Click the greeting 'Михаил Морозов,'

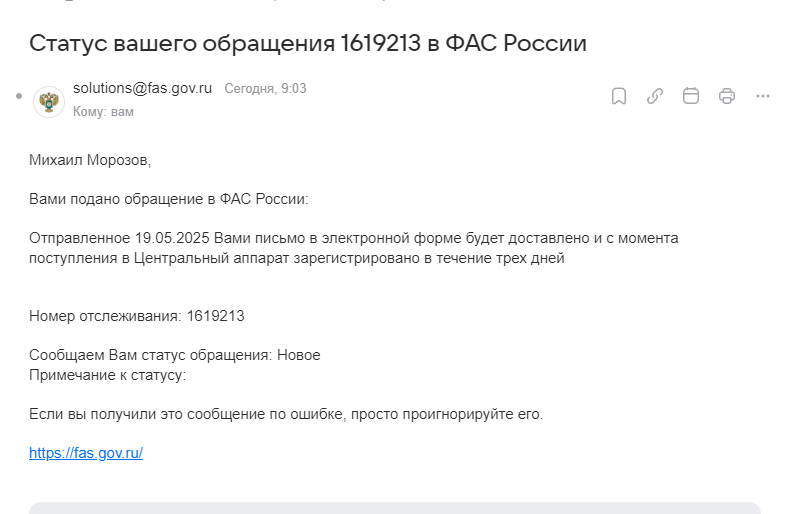(x=90, y=160)
